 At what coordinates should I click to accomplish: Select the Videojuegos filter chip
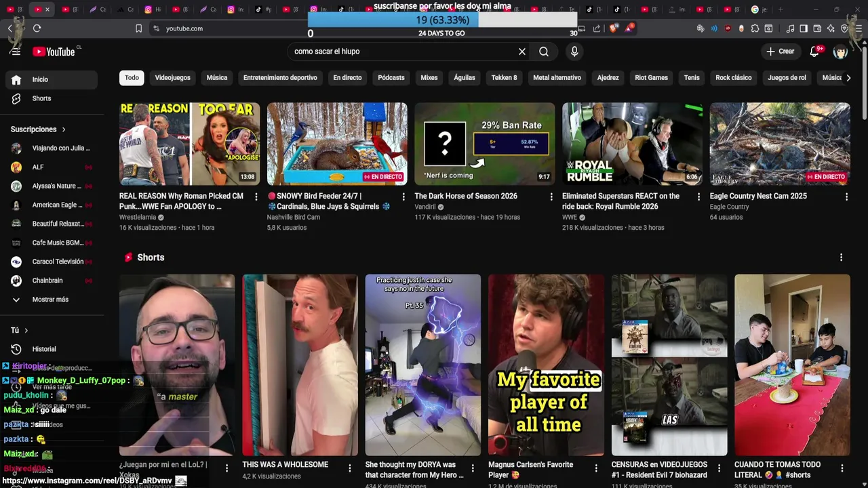pyautogui.click(x=173, y=78)
